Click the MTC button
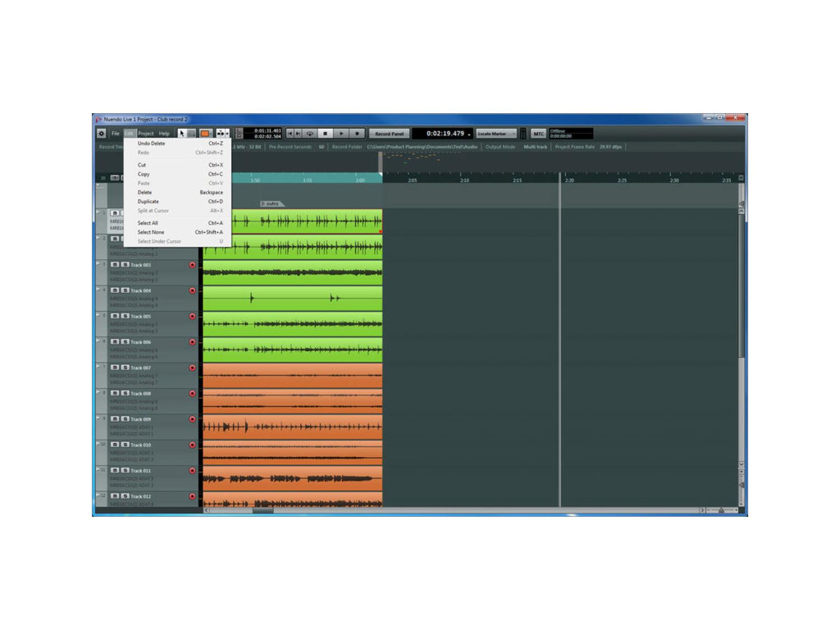The image size is (840, 630). point(538,133)
